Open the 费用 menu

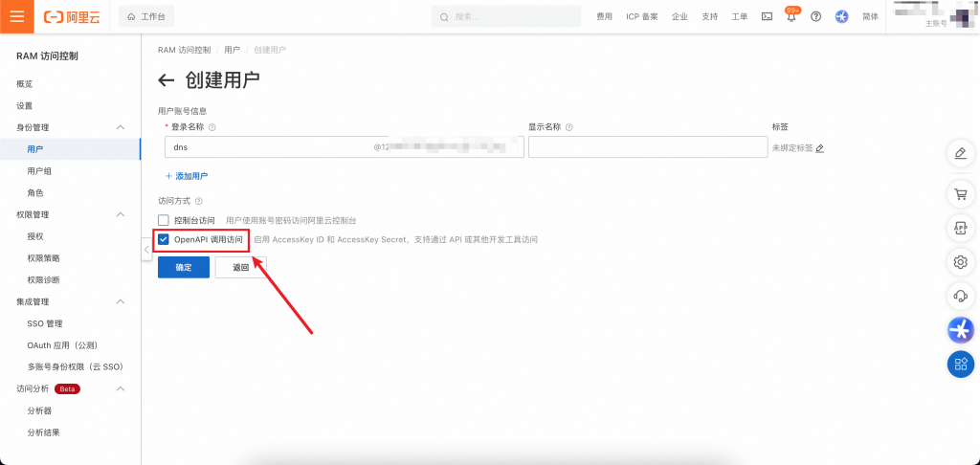point(605,17)
